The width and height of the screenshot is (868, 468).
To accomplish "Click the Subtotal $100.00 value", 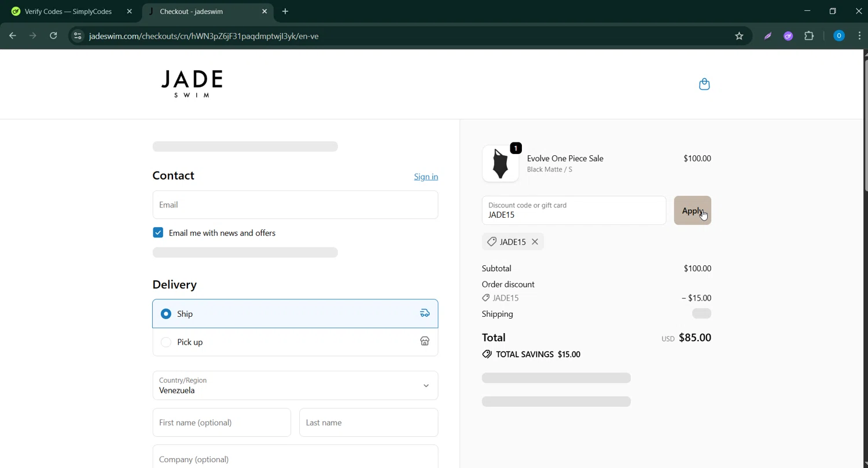I will (x=697, y=268).
